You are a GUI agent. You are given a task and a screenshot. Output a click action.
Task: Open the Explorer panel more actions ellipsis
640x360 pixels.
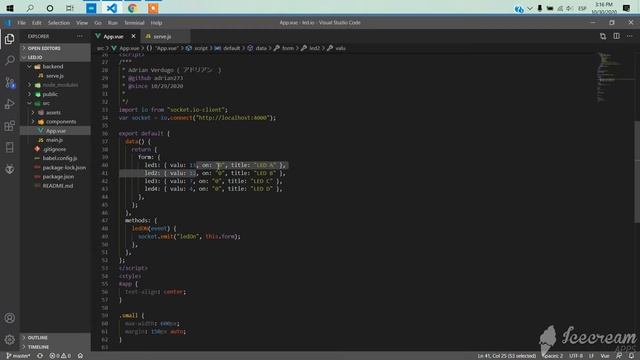(x=80, y=36)
